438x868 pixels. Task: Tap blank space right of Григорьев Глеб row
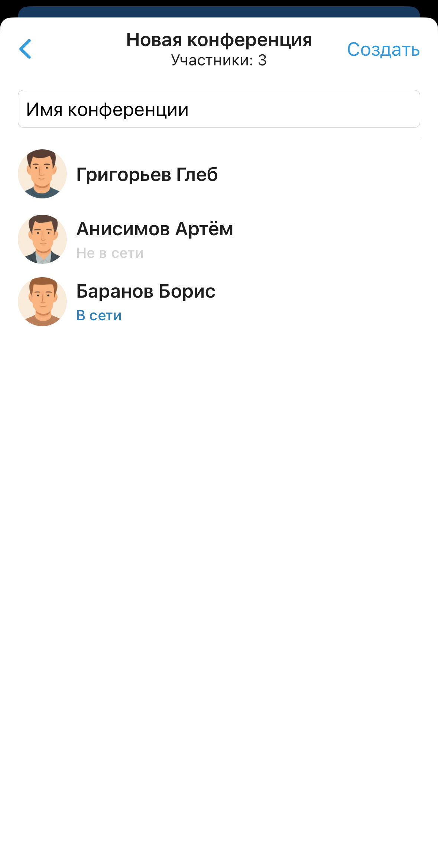(319, 174)
